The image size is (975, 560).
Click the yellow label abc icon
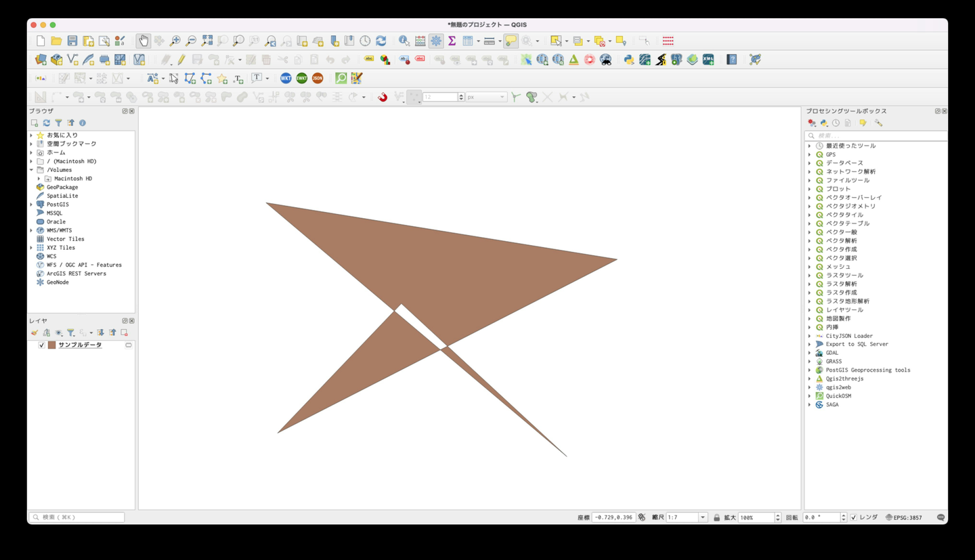point(369,60)
